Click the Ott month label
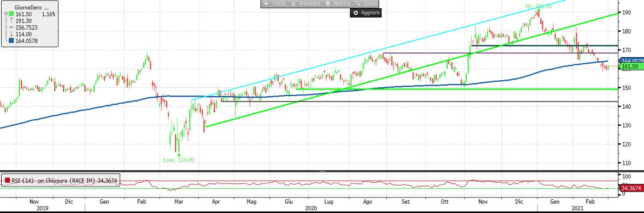This screenshot has width=644, height=213. 445,202
